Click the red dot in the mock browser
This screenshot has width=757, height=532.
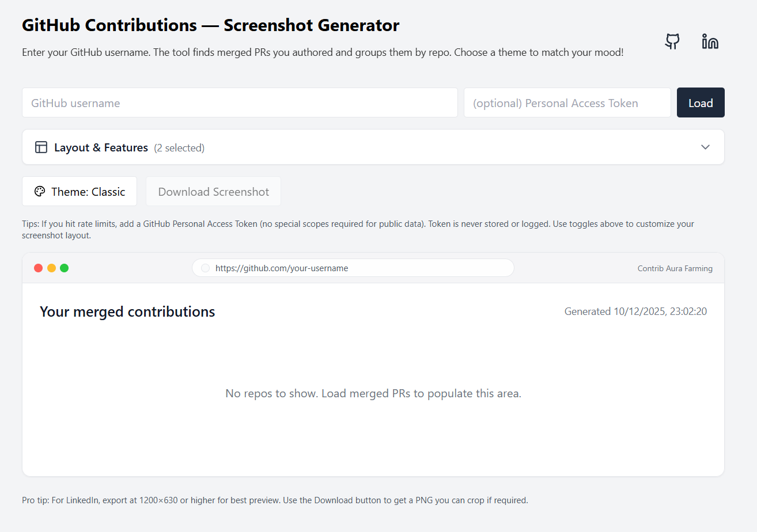click(39, 268)
